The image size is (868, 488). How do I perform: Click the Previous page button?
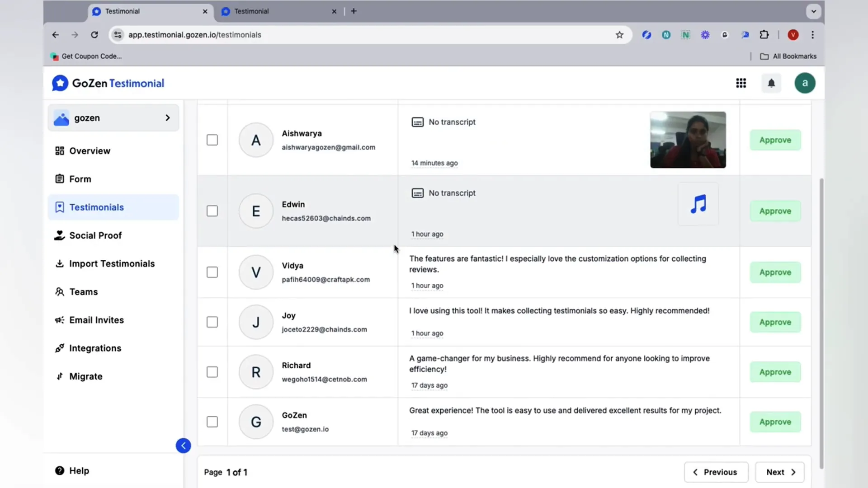pos(716,472)
